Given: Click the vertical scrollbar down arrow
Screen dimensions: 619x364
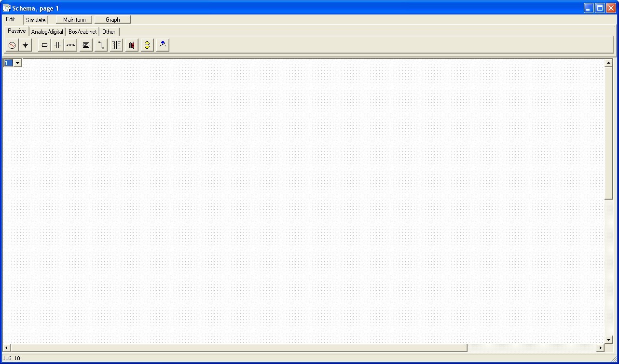Looking at the screenshot, I should 608,340.
